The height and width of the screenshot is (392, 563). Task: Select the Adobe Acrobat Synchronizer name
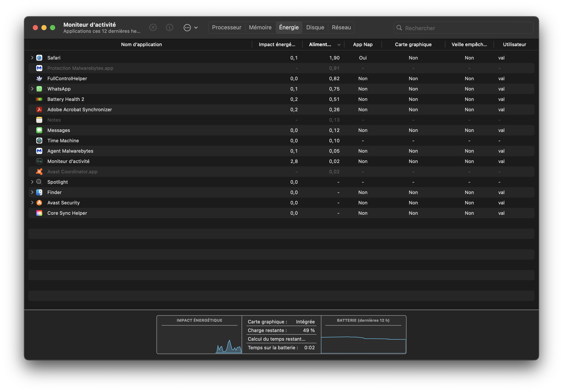coord(80,110)
